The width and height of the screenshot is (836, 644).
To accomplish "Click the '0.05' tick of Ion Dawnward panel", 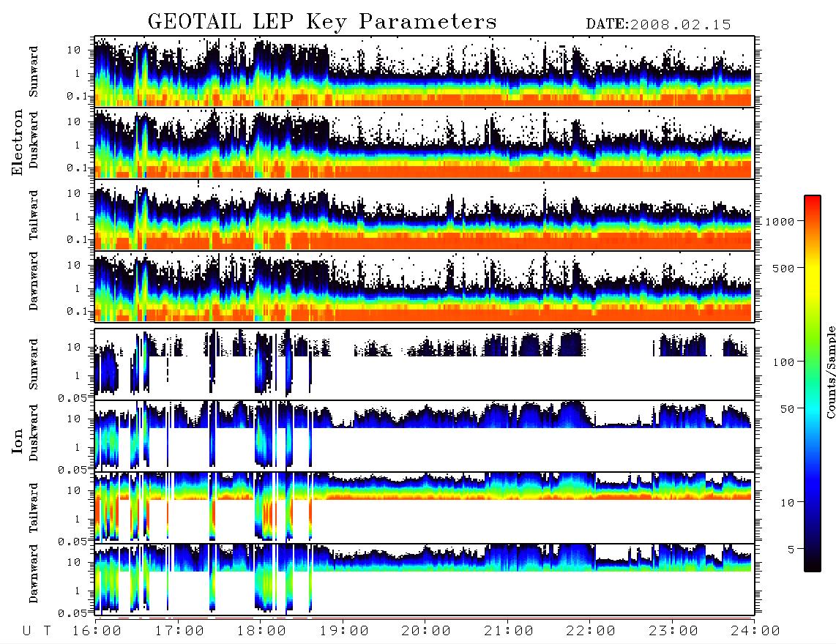I will 72,613.
